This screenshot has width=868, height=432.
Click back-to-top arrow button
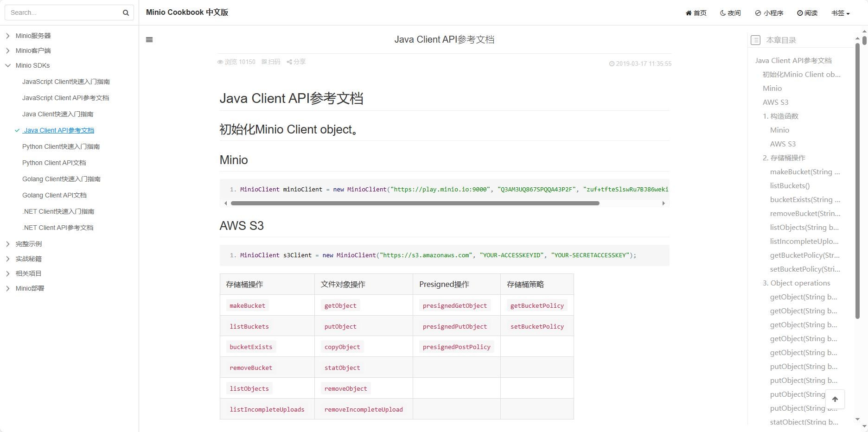[x=835, y=399]
